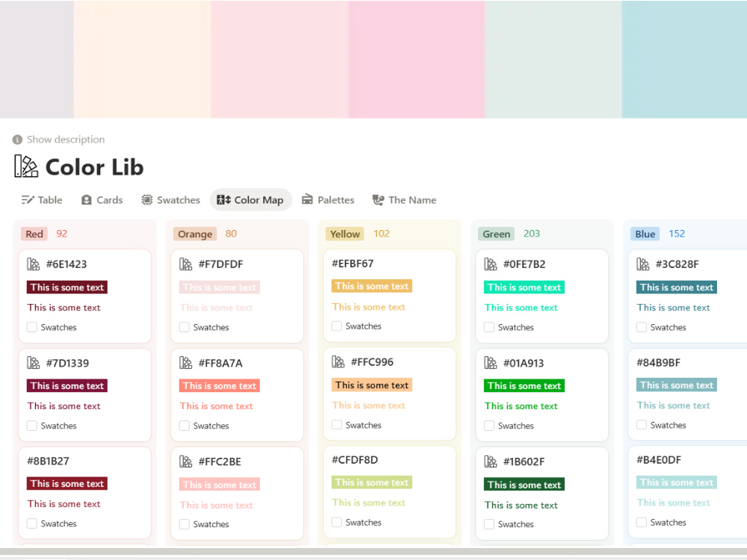
Task: Click the palette icon on card #FFC996
Action: [338, 362]
